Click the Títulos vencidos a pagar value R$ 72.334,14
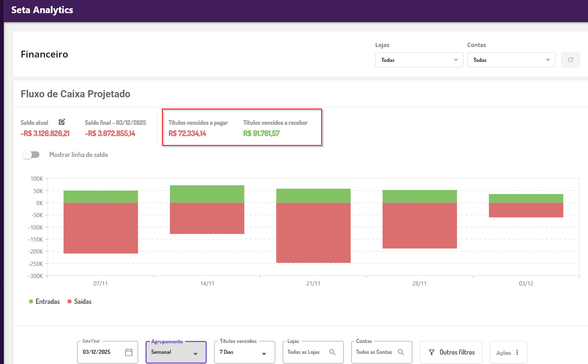The width and height of the screenshot is (588, 364). (x=187, y=133)
